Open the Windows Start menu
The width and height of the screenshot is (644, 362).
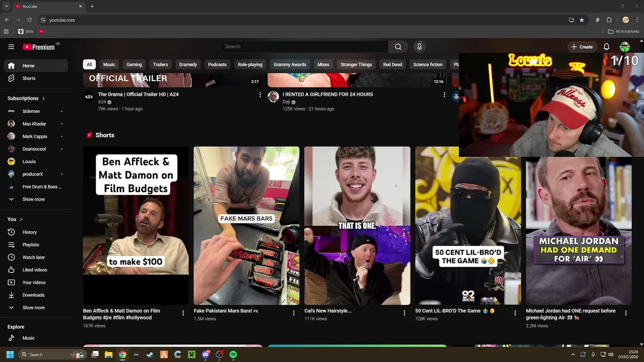10,354
